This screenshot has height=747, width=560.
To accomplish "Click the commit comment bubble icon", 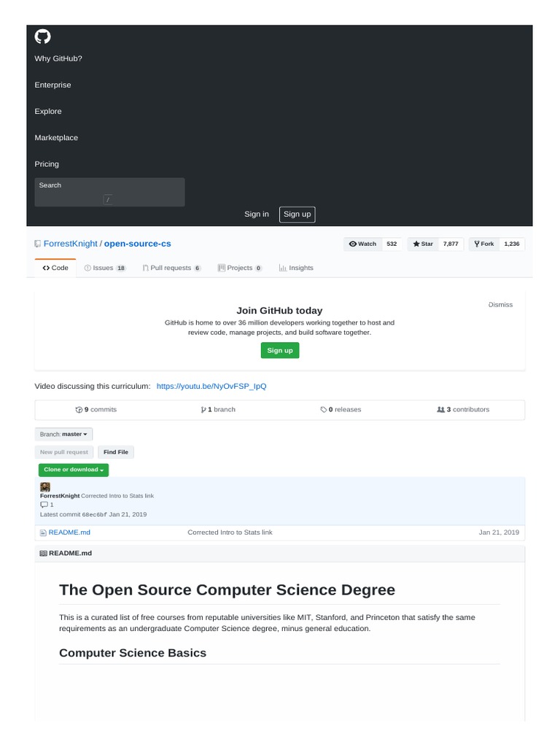I will 44,505.
